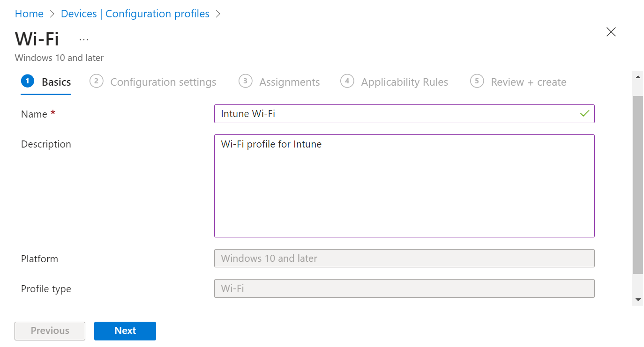Screen dimensions: 644x347
Task: Click the step 4 number circle icon
Action: click(347, 81)
